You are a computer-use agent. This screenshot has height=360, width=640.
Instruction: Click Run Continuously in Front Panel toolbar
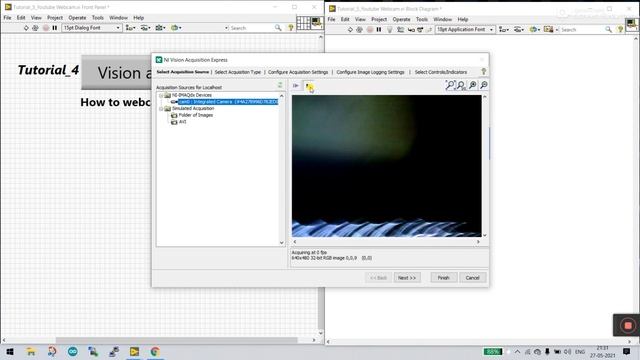pyautogui.click(x=35, y=28)
